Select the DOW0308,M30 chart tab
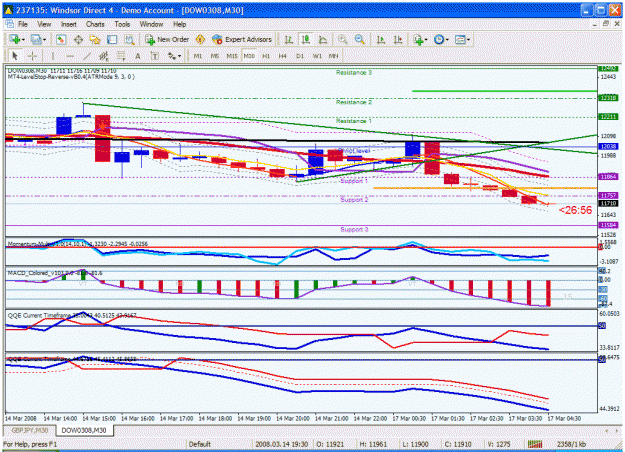Viewport: 625px width, 452px height. click(x=84, y=430)
